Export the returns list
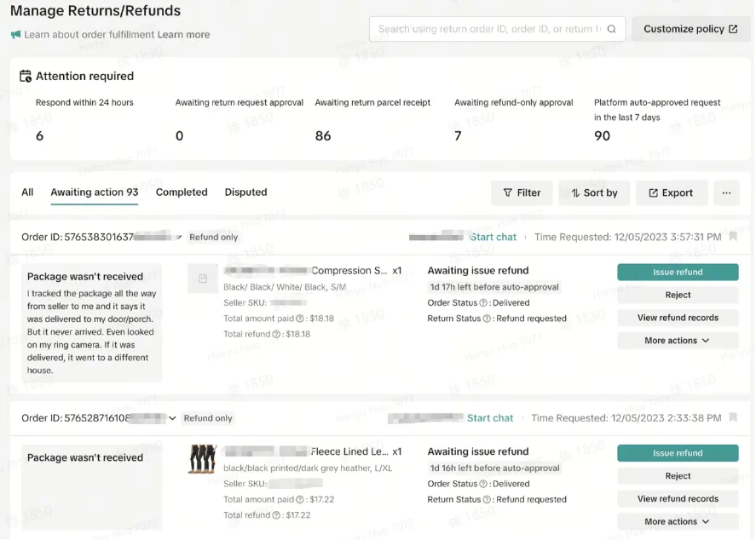 click(671, 192)
